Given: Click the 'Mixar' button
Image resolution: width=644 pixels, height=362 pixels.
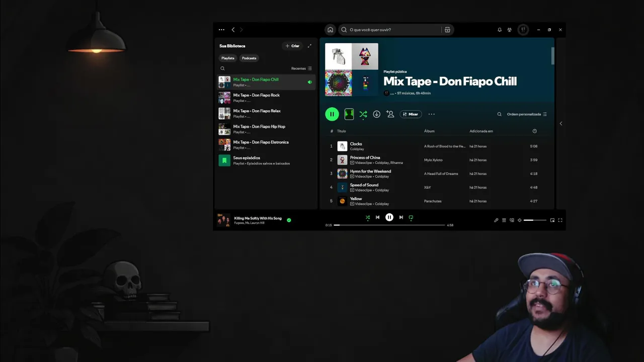Looking at the screenshot, I should click(411, 114).
